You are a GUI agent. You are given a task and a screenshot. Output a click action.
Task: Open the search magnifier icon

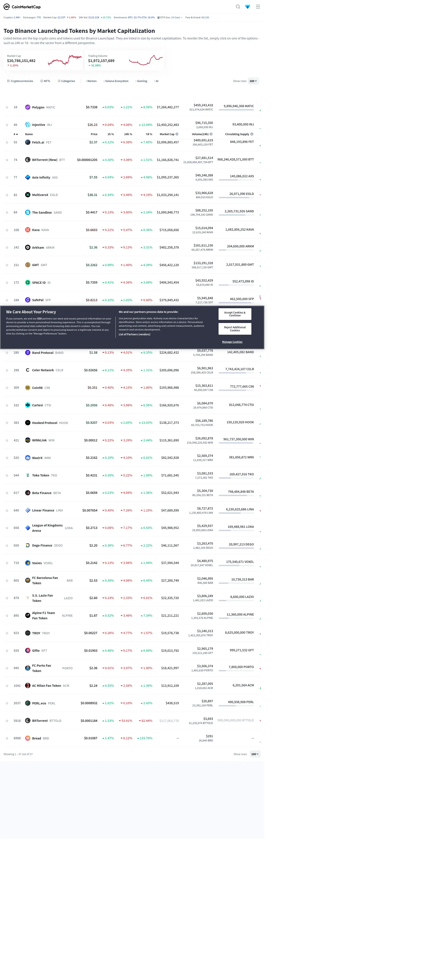click(238, 7)
